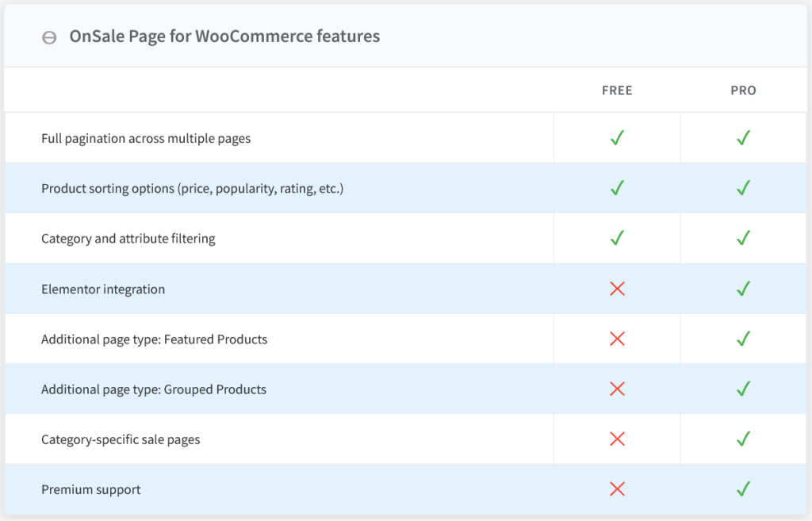Image resolution: width=812 pixels, height=521 pixels.
Task: Click the OnSale Page for WooCommerce features heading
Action: point(224,36)
